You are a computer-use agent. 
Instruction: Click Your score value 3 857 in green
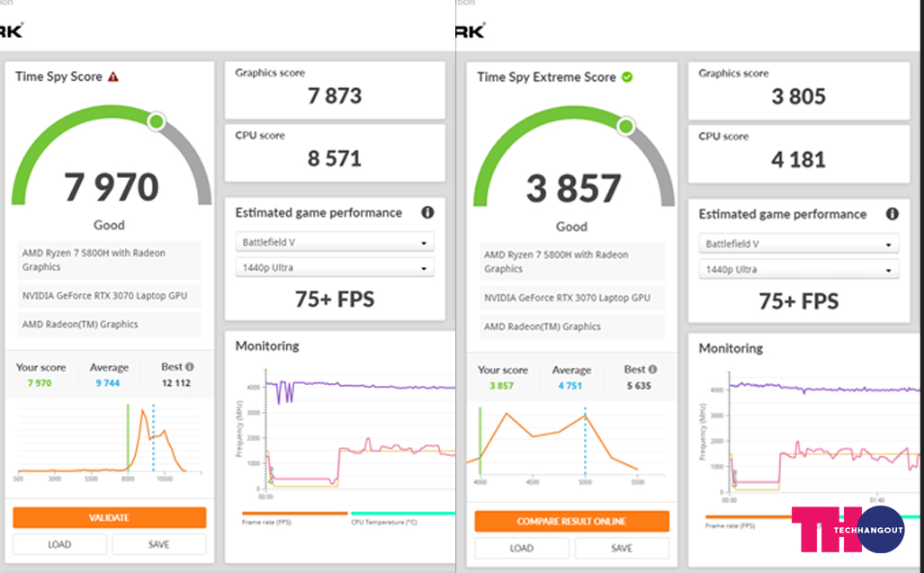tap(501, 386)
